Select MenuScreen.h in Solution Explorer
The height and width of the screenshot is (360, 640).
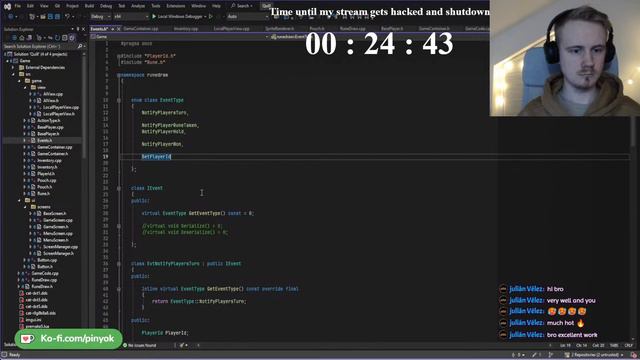[x=56, y=240]
